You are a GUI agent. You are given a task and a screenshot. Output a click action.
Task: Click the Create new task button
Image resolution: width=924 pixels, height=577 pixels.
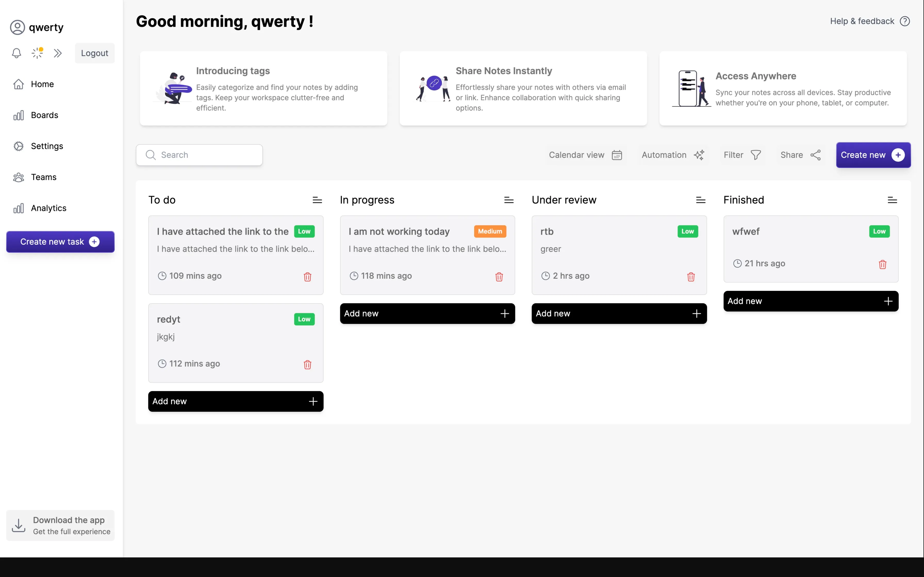pyautogui.click(x=60, y=242)
